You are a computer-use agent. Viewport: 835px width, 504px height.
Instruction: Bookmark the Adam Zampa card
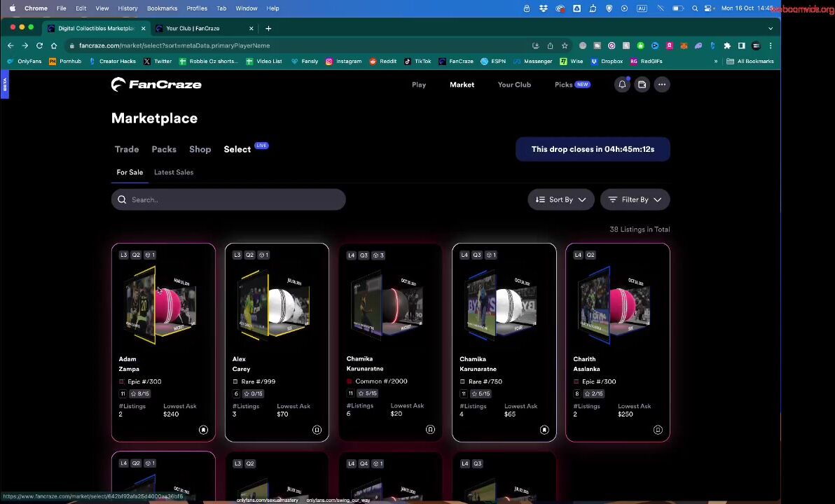(x=203, y=430)
